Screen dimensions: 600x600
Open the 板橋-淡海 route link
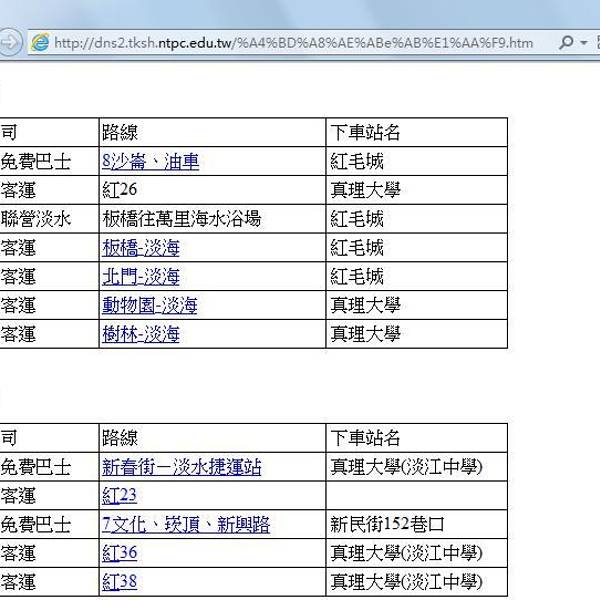point(141,248)
